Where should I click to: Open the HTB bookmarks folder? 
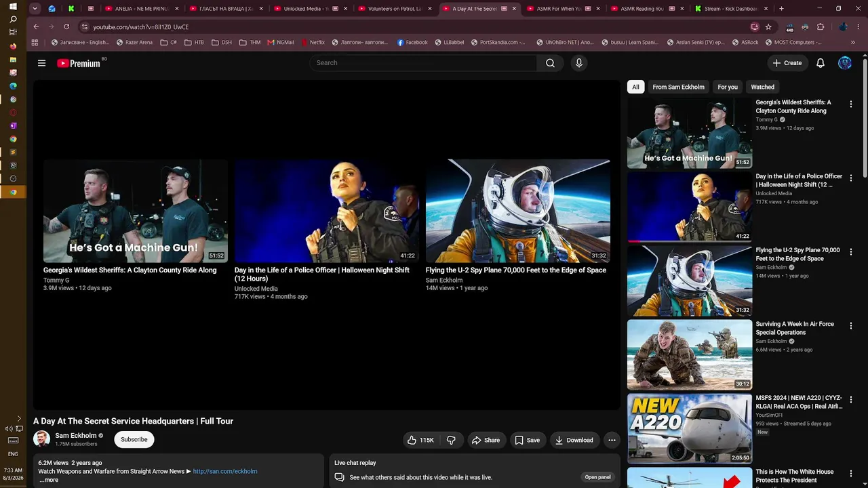(193, 42)
